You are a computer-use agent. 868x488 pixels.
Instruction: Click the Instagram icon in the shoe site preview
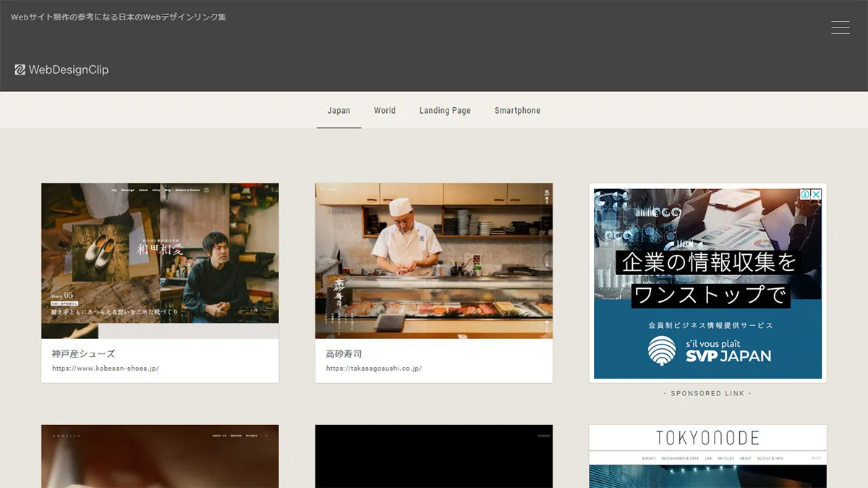click(x=206, y=190)
